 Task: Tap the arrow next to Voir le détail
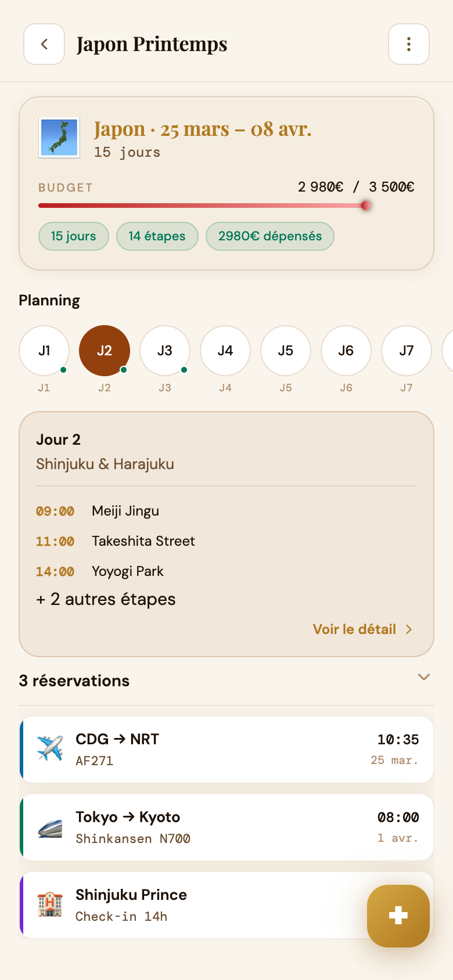click(x=409, y=629)
